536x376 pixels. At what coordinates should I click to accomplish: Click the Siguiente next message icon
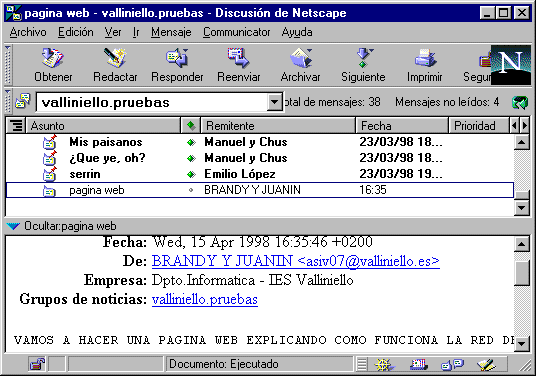364,57
